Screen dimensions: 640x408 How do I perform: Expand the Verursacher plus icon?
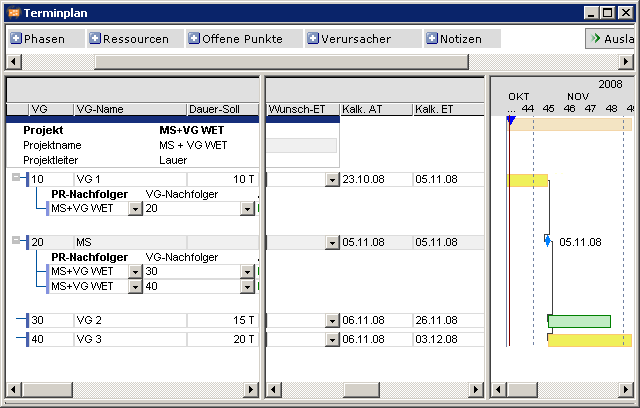[313, 38]
